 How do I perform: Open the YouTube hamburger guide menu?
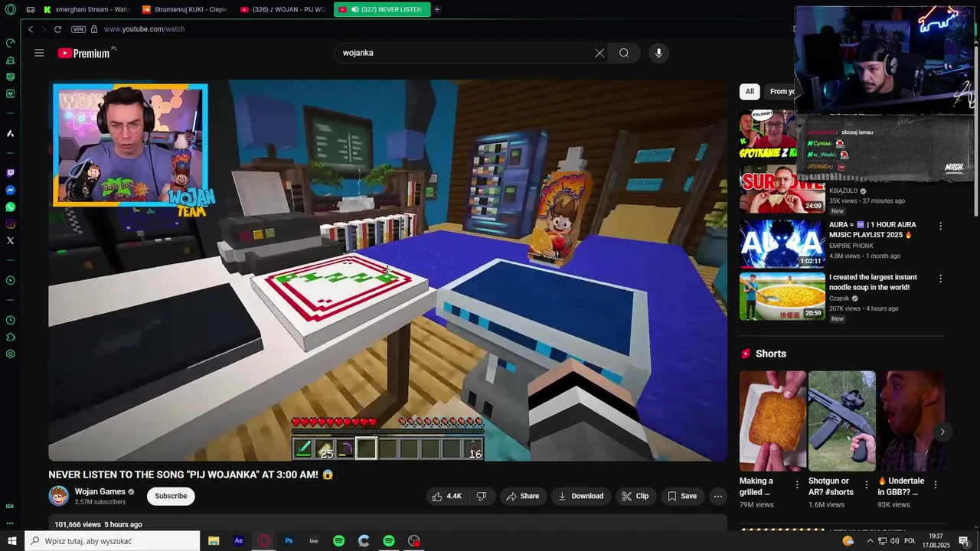coord(39,53)
